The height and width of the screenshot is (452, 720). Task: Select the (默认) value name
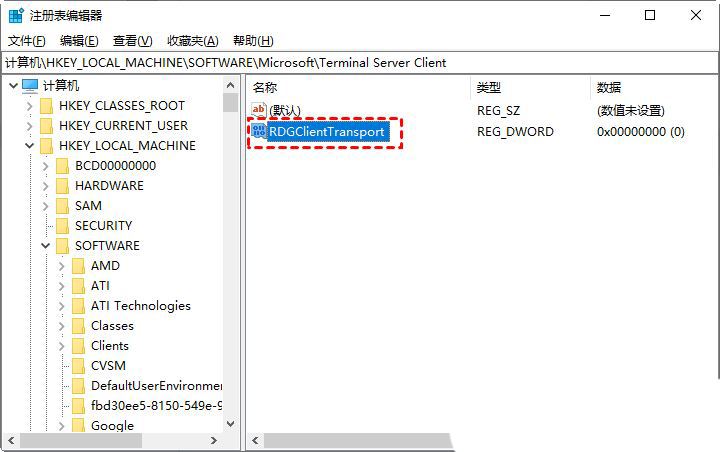point(285,111)
